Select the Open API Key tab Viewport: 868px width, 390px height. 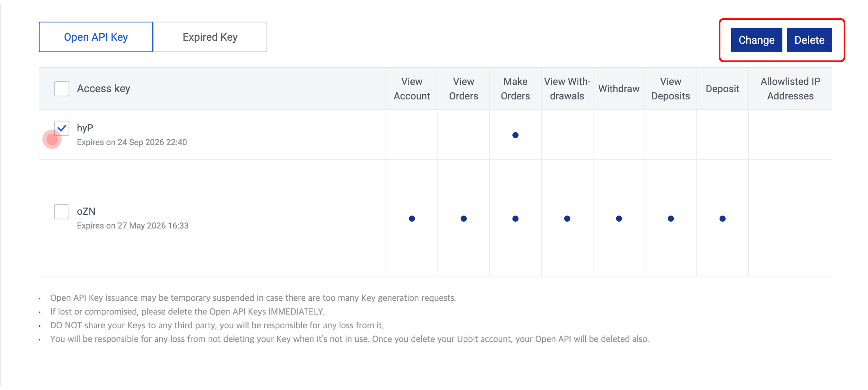click(x=96, y=37)
